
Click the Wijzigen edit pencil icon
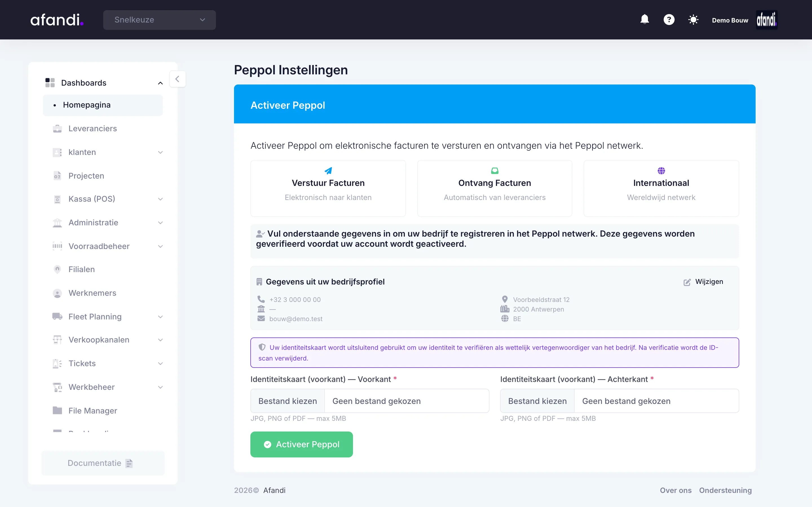[687, 282]
